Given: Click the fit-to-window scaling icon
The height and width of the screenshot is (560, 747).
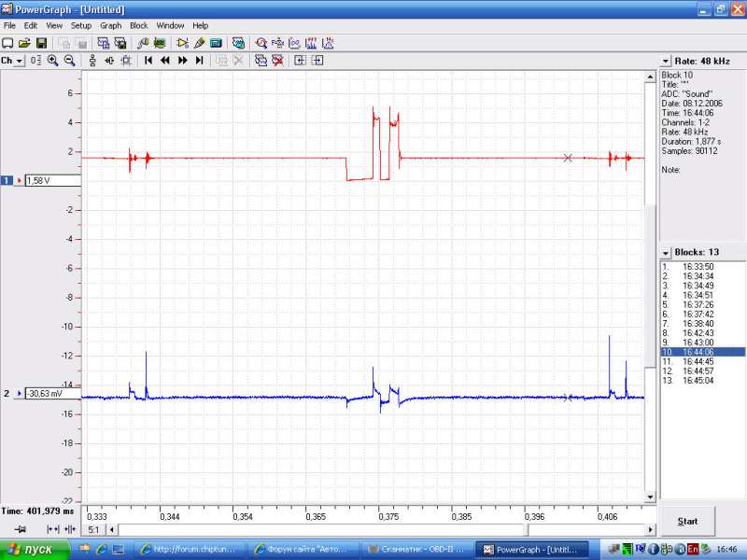Looking at the screenshot, I should tap(126, 61).
